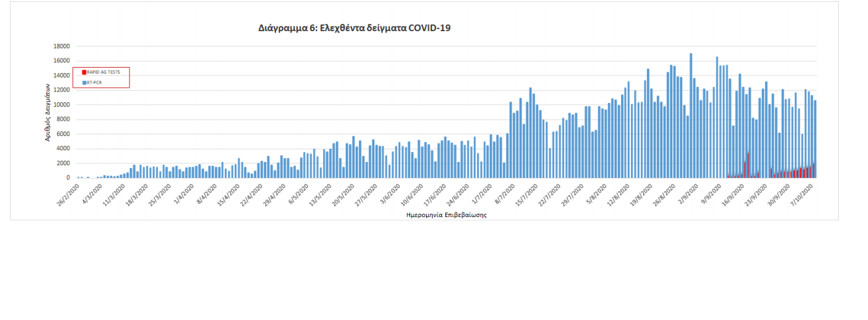Click the 0 value on y-axis
The height and width of the screenshot is (320, 868).
[68, 178]
